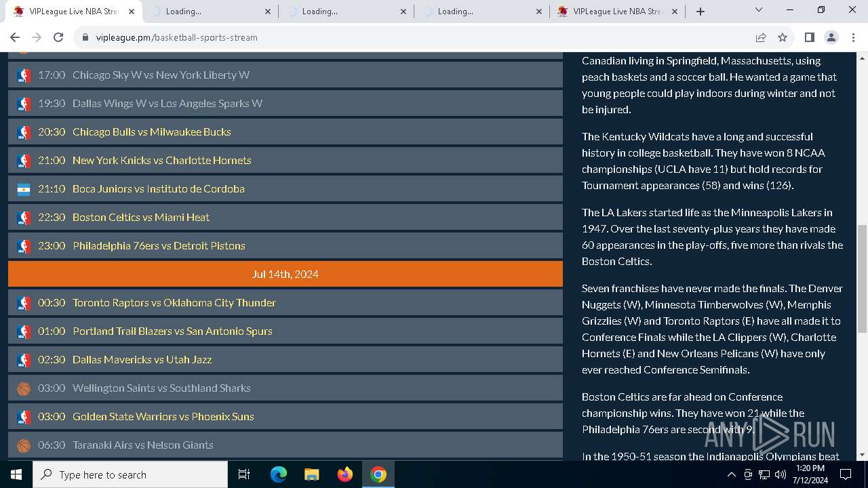Open Task View on taskbar
The image size is (868, 488).
244,474
